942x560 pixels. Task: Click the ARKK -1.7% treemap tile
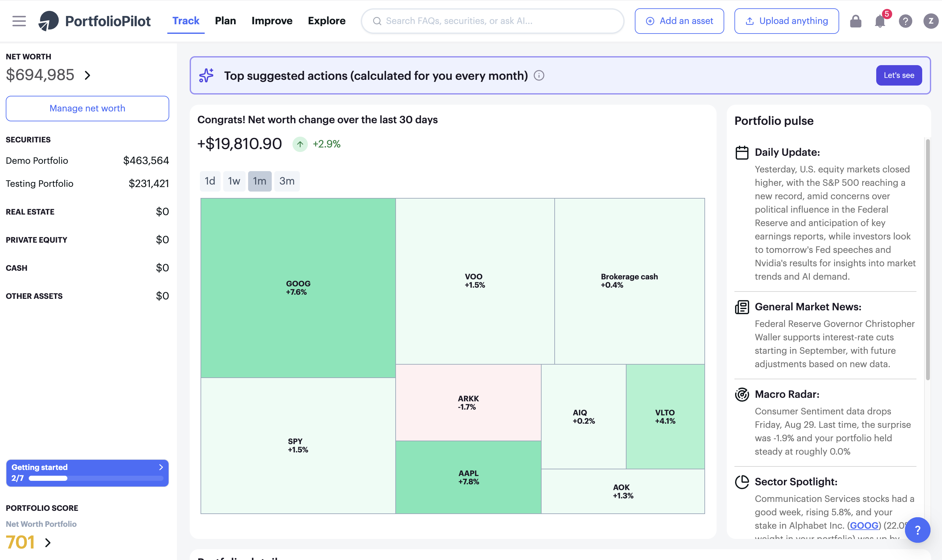click(x=468, y=403)
